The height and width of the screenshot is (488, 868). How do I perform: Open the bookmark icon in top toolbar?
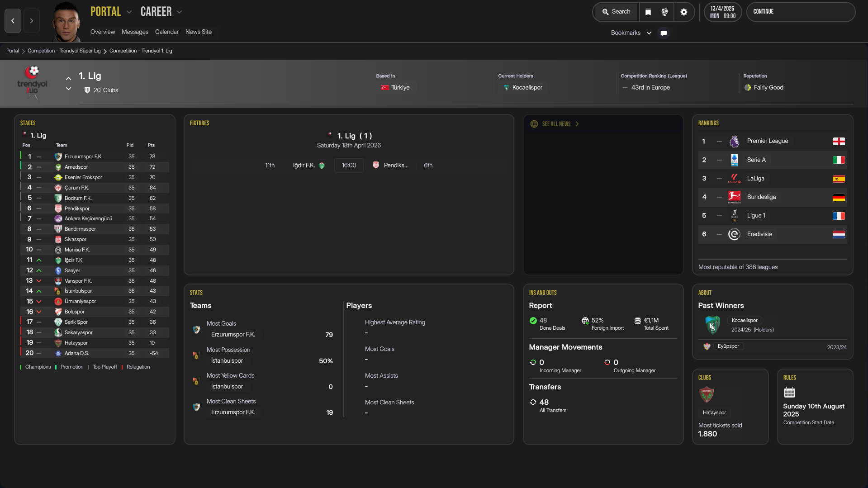648,12
